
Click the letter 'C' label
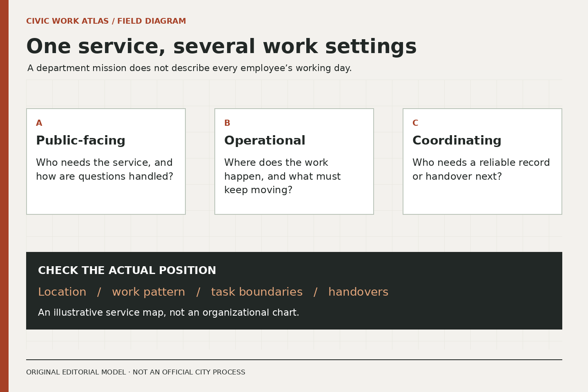pos(415,123)
